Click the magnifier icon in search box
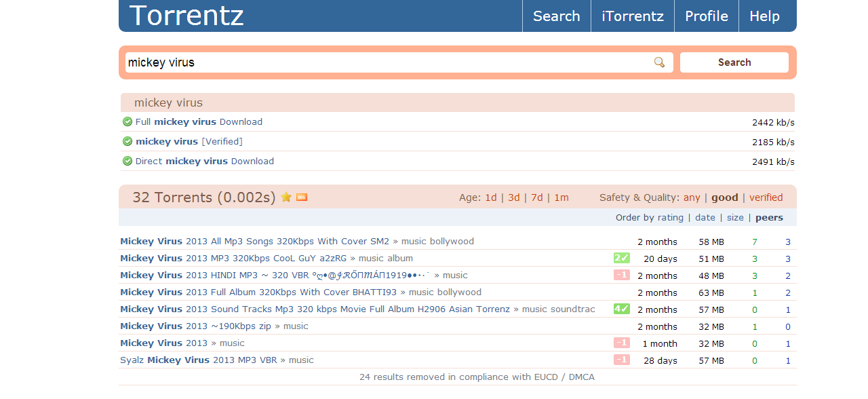This screenshot has height=399, width=868. [x=659, y=62]
